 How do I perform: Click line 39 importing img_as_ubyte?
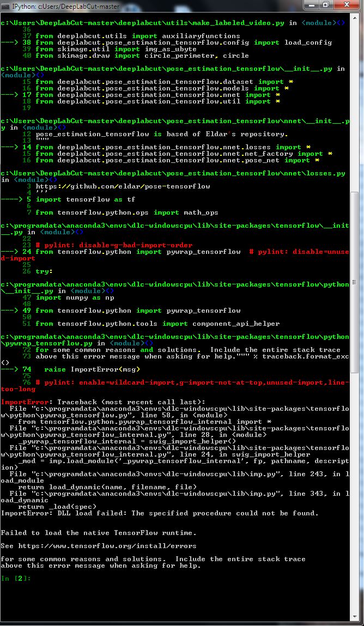[x=110, y=49]
